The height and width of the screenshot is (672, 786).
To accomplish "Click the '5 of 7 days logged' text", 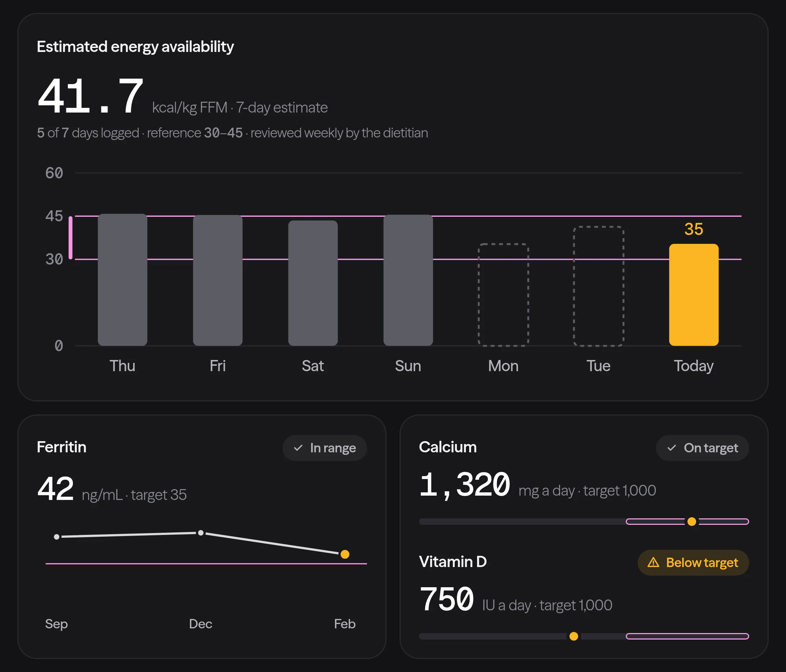I will coord(88,133).
